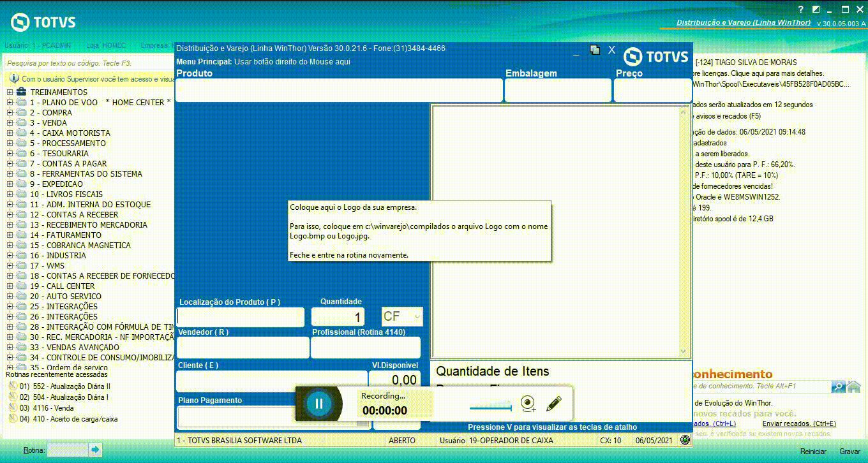Click the ABERTO status in status bar

(x=402, y=441)
